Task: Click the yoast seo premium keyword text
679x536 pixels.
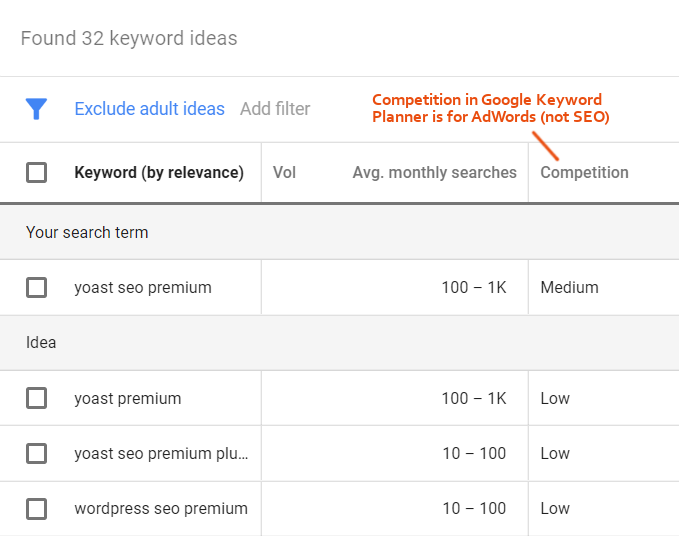Action: [x=143, y=288]
